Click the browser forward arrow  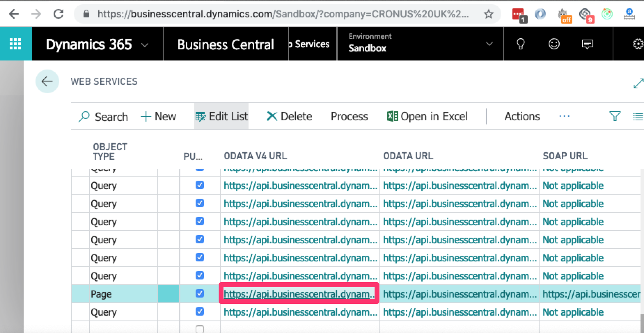(x=36, y=14)
